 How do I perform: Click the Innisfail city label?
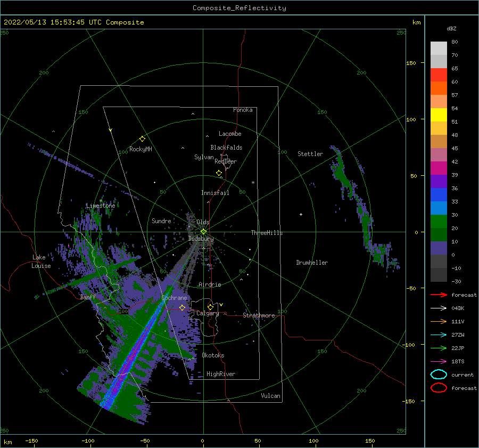coord(215,193)
